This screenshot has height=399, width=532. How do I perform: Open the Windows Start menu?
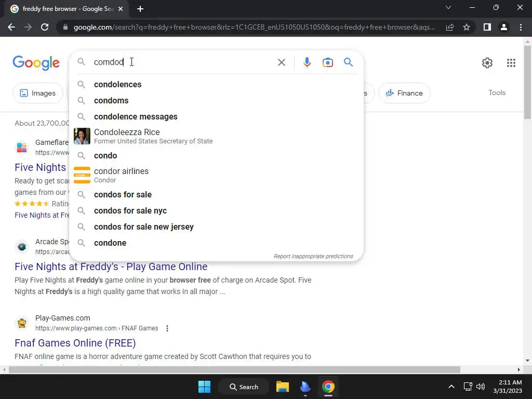204,387
